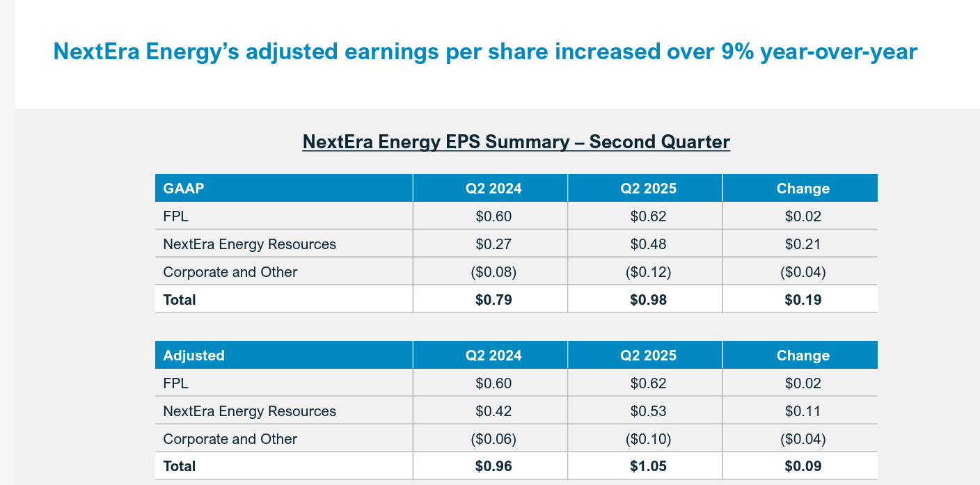The height and width of the screenshot is (485, 980).
Task: Select Corporate and Other label in Adjusted table
Action: click(x=230, y=439)
